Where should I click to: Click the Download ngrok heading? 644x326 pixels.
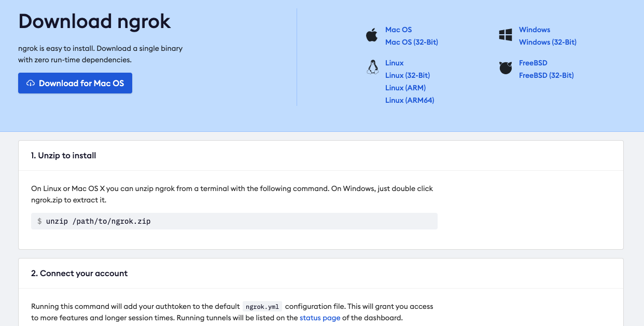(94, 21)
